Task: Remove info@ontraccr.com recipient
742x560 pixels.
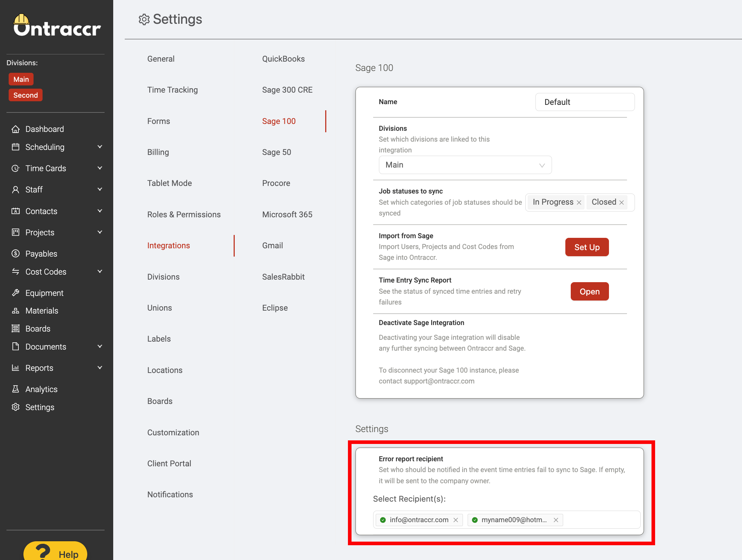Action: pos(456,520)
